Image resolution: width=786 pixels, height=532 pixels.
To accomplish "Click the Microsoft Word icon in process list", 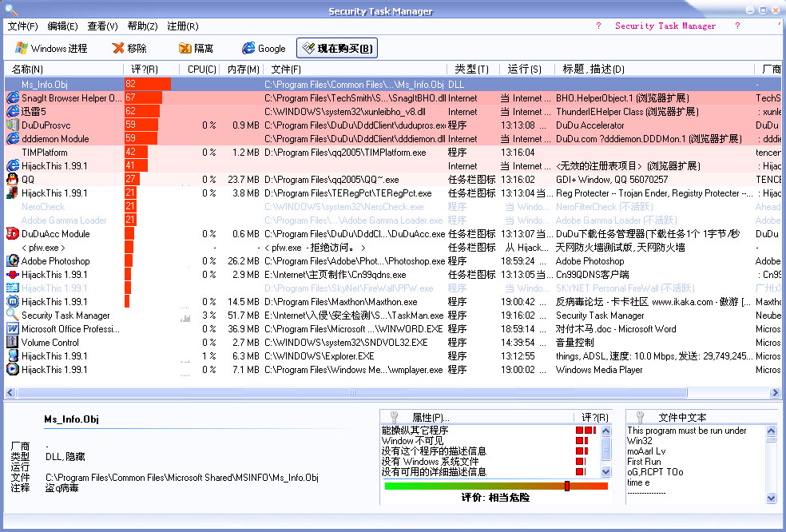I will 13,328.
